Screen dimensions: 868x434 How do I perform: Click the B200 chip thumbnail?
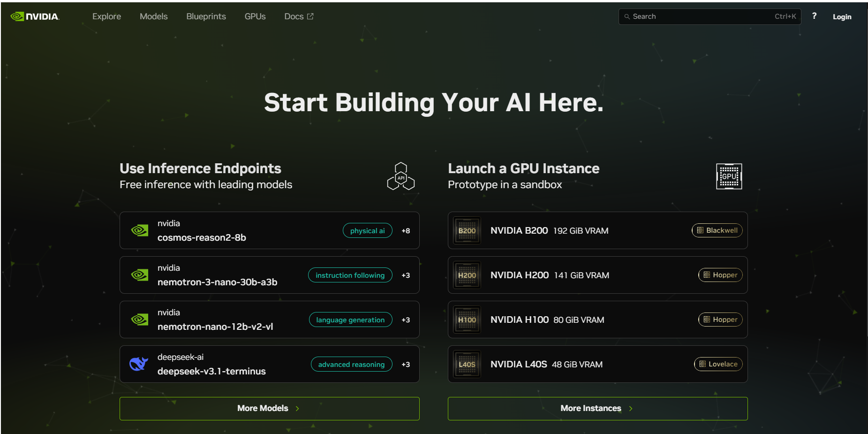point(467,230)
